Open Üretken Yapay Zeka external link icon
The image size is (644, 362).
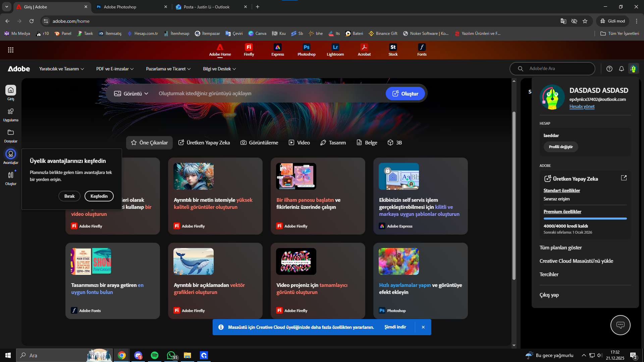click(x=624, y=178)
